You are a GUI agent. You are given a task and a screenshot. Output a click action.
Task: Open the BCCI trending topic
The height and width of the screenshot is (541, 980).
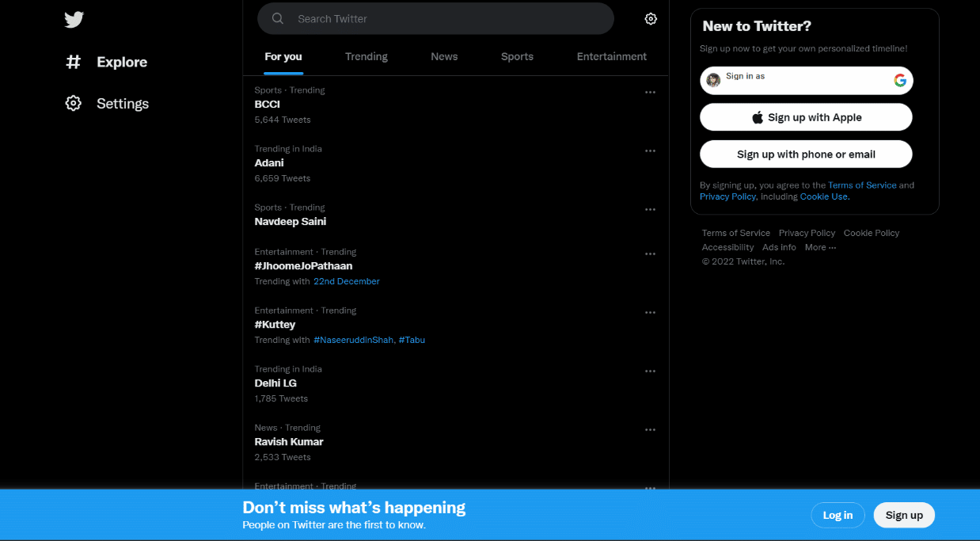click(x=267, y=104)
